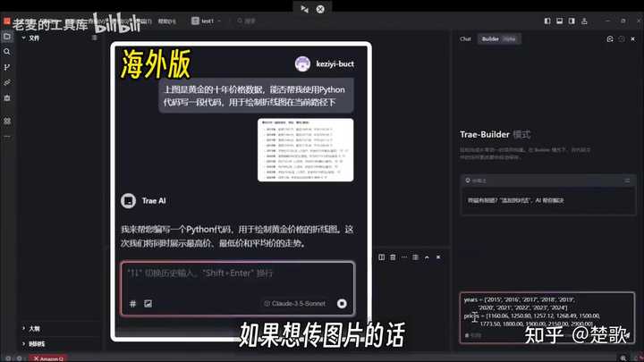644x362 pixels.
Task: Click the Amazon Q status bar item
Action: coord(48,358)
